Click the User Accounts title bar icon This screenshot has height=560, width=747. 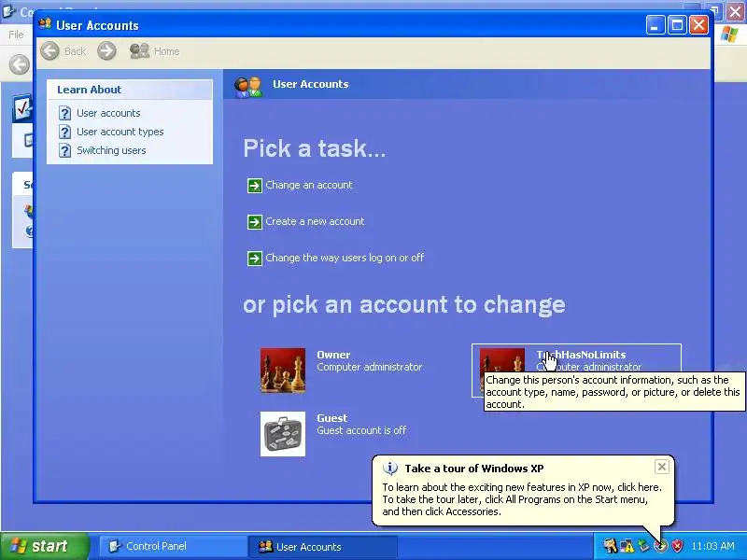click(45, 24)
